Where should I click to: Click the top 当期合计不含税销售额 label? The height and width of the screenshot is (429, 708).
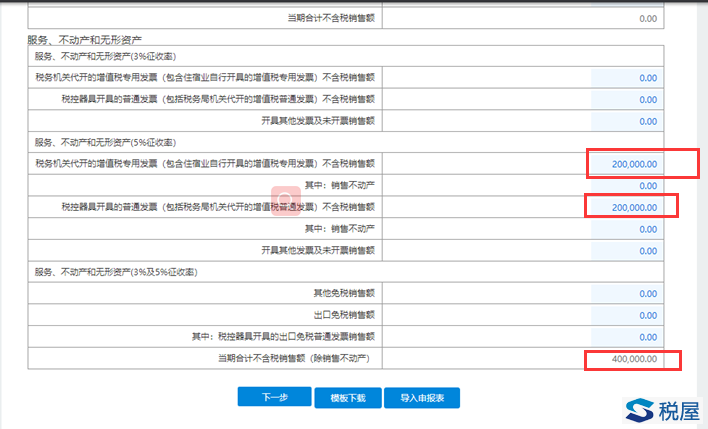pyautogui.click(x=331, y=18)
